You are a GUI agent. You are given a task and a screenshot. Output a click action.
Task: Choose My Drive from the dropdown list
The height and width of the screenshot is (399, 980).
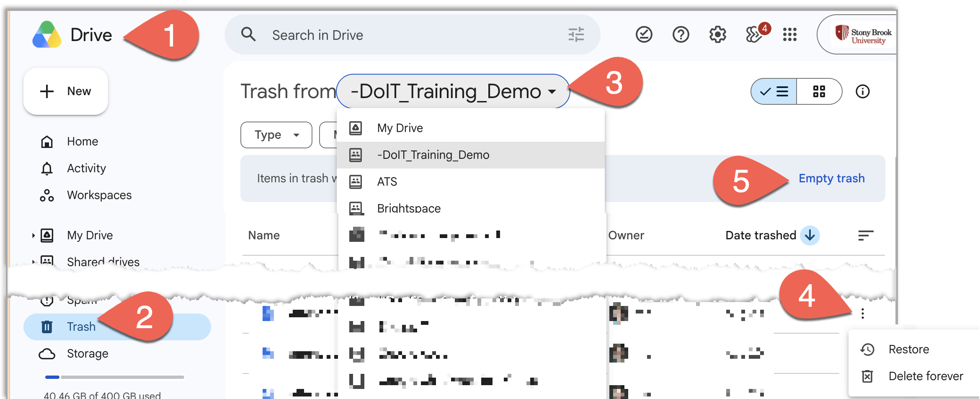point(471,128)
